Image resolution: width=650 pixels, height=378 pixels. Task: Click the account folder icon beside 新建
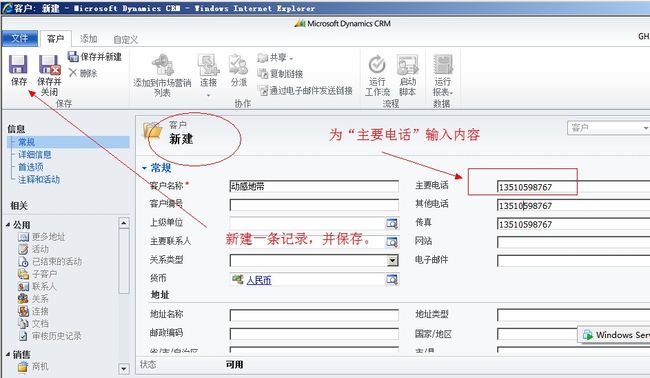tap(153, 131)
